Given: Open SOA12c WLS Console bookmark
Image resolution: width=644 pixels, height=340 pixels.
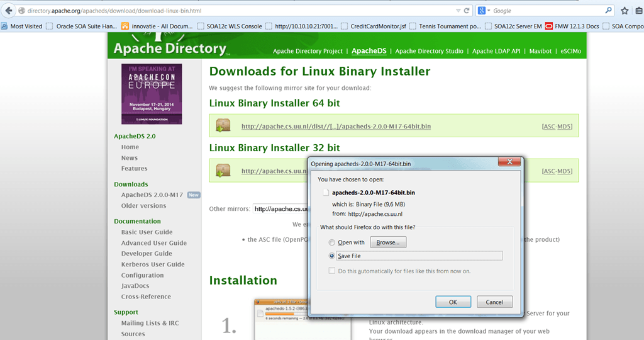Looking at the screenshot, I should tap(230, 26).
